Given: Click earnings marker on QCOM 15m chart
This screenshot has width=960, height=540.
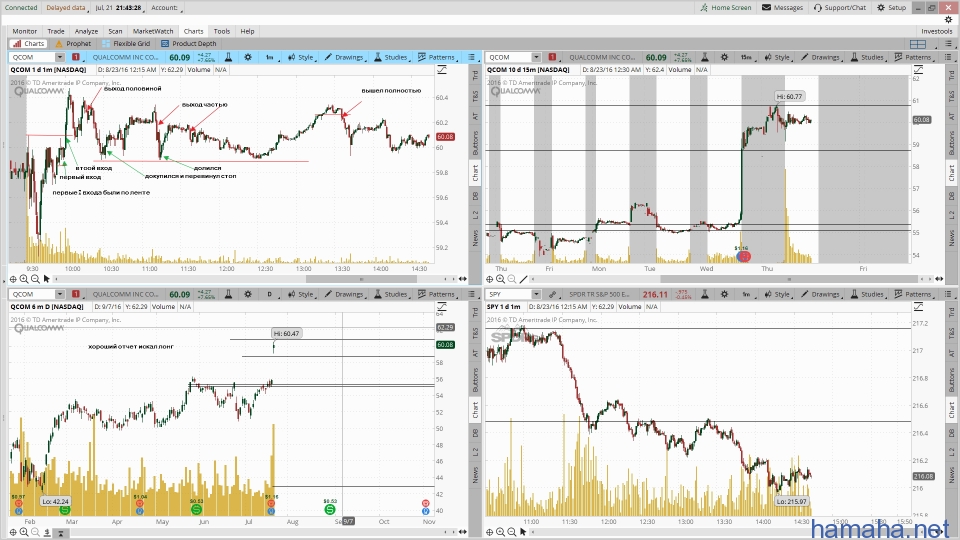Looking at the screenshot, I should [743, 256].
